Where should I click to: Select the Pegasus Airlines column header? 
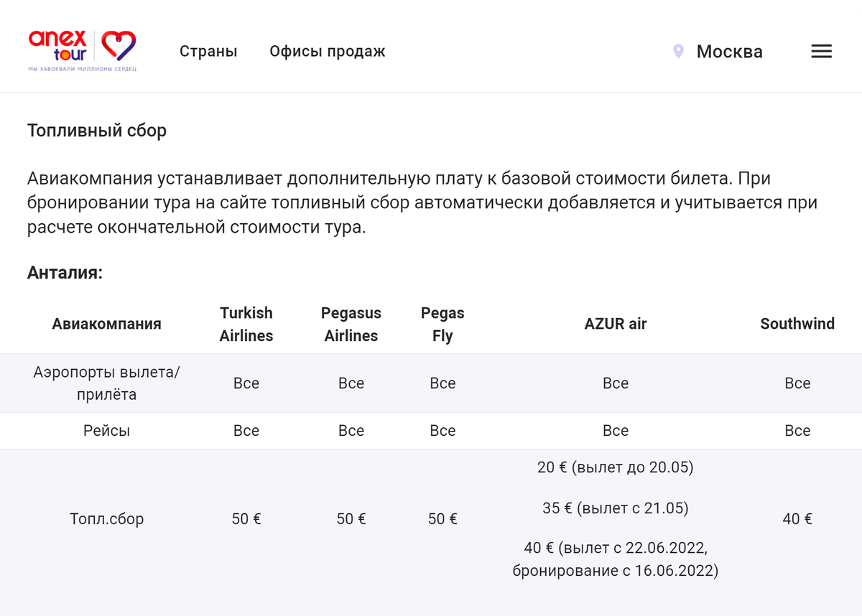(351, 324)
